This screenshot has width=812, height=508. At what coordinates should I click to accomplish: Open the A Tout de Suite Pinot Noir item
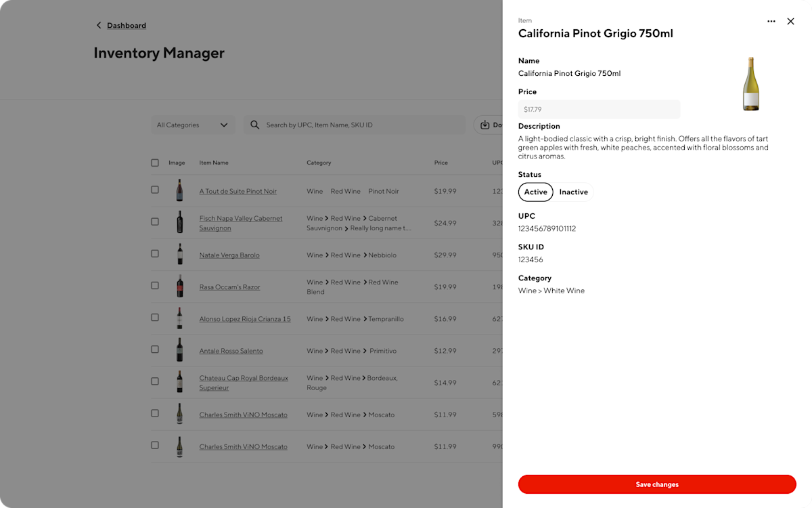pos(238,191)
